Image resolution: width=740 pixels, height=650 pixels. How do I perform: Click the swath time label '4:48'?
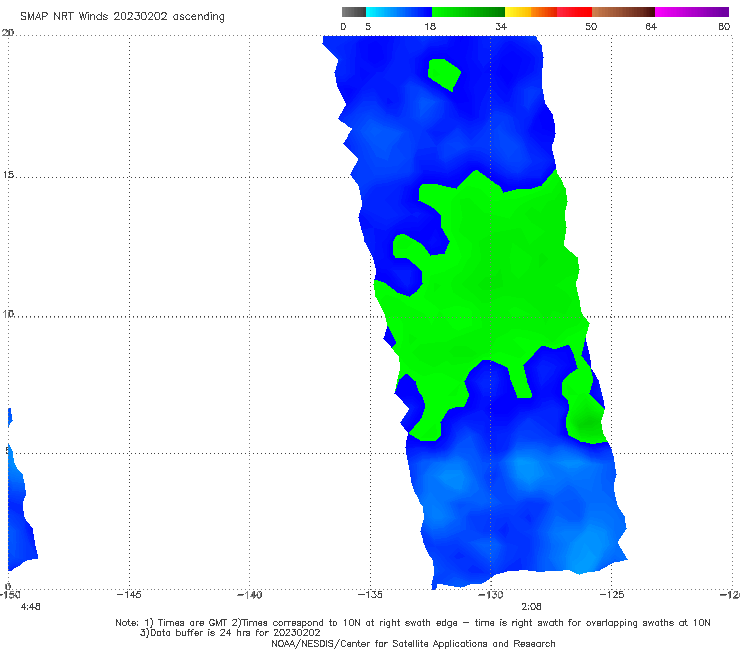pyautogui.click(x=31, y=607)
